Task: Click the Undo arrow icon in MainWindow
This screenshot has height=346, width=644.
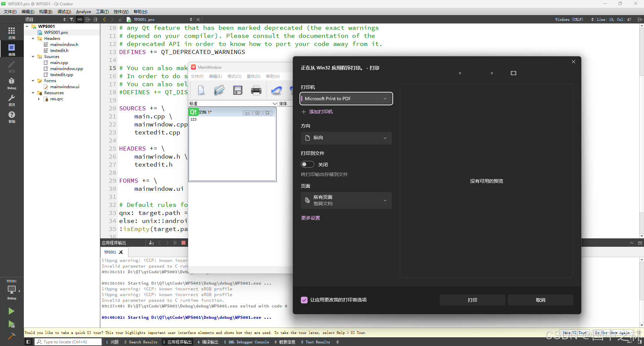Action: (x=277, y=90)
